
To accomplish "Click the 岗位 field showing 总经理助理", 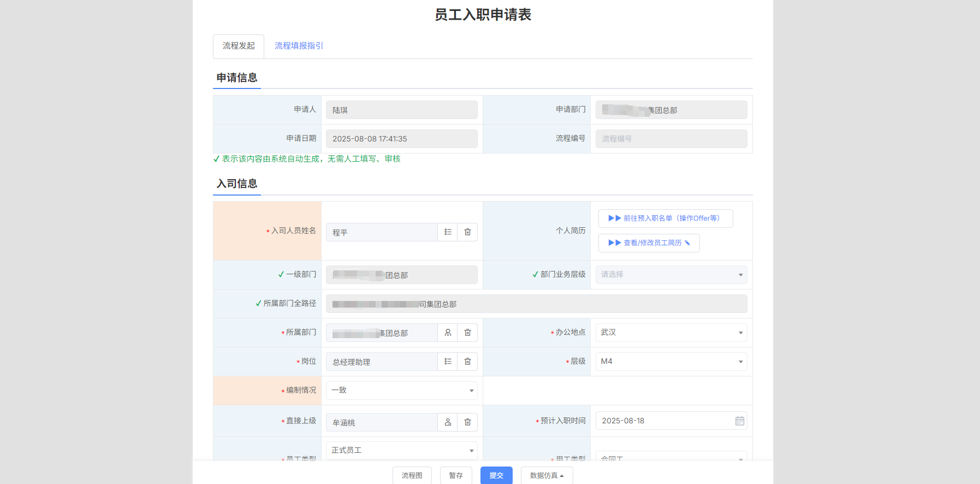I will coord(382,362).
